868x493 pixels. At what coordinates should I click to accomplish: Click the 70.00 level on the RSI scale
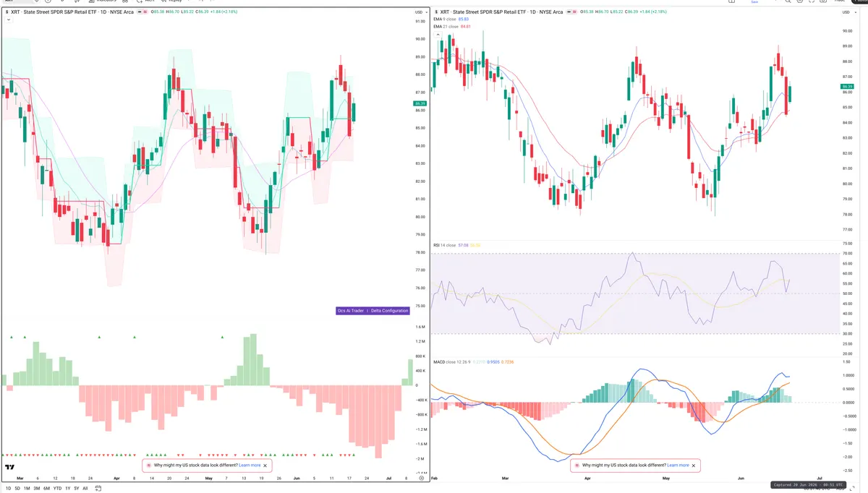pyautogui.click(x=848, y=253)
